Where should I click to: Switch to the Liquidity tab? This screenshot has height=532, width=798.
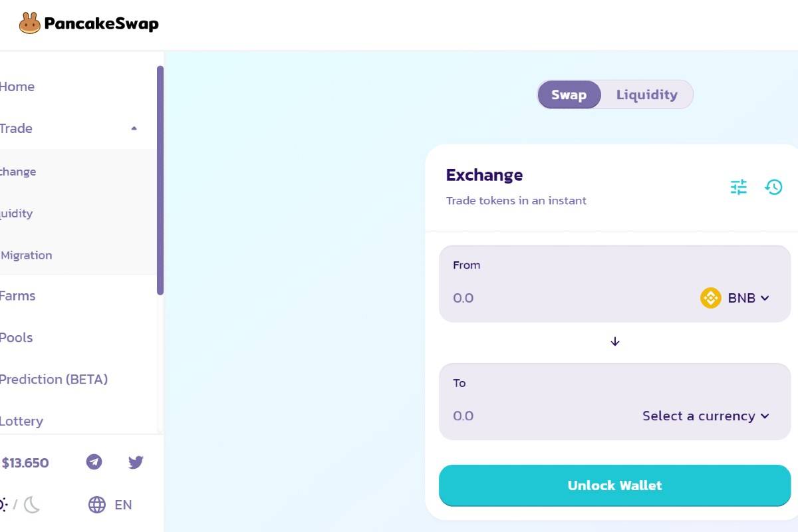pyautogui.click(x=647, y=94)
